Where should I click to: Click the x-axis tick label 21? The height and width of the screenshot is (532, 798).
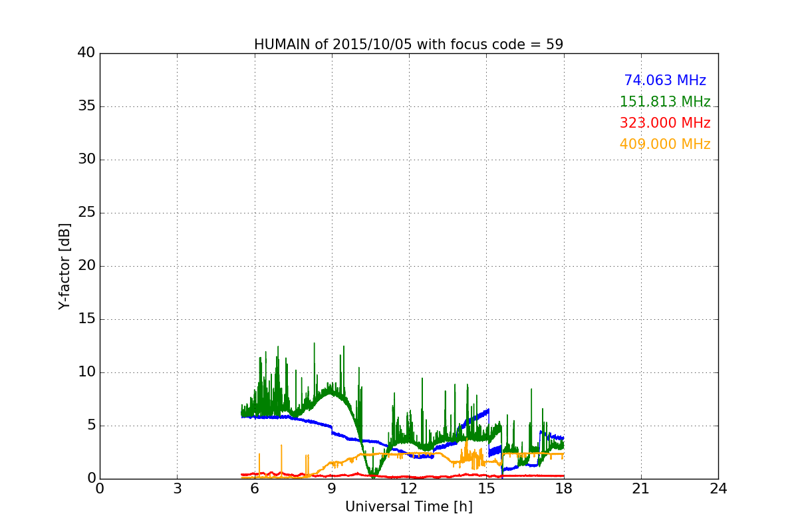point(641,489)
